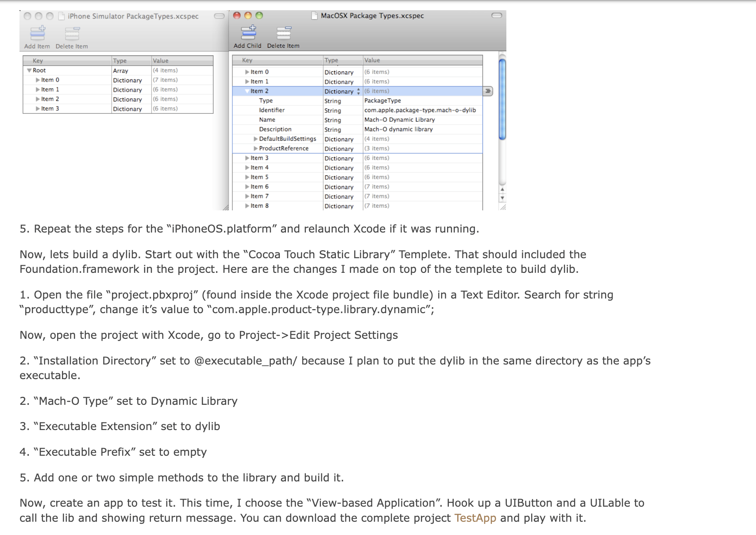This screenshot has height=535, width=756.
Task: Expand Item 3 in MacOSX window
Action: point(247,158)
